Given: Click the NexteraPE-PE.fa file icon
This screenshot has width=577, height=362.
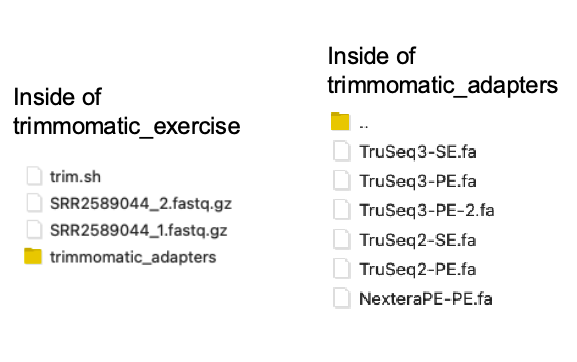Looking at the screenshot, I should click(341, 298).
